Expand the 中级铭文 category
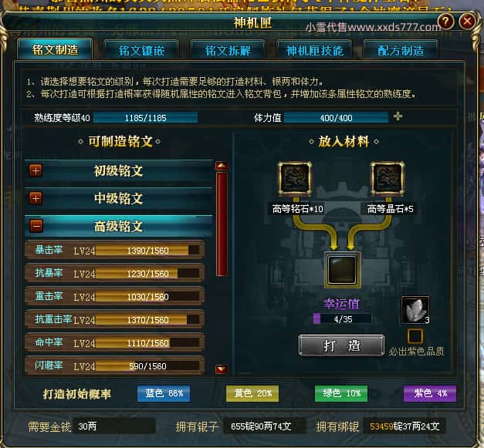This screenshot has width=484, height=448. [36, 198]
